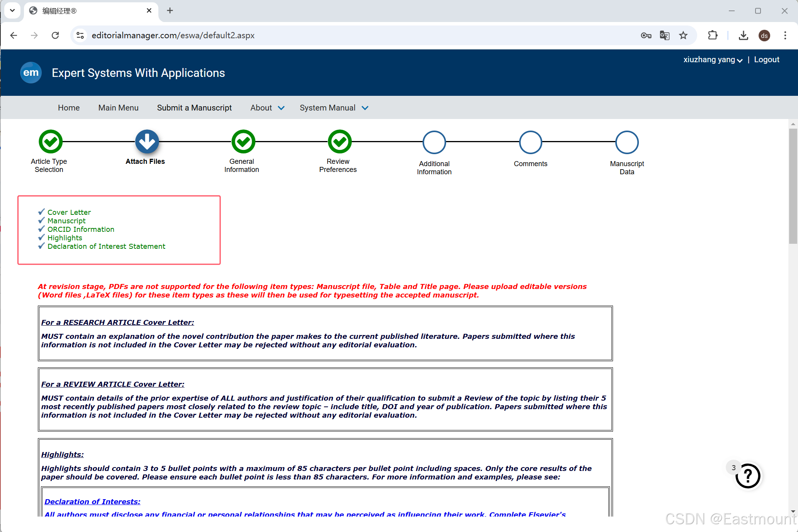Open the Submit a Manuscript menu item
This screenshot has width=798, height=532.
point(194,108)
